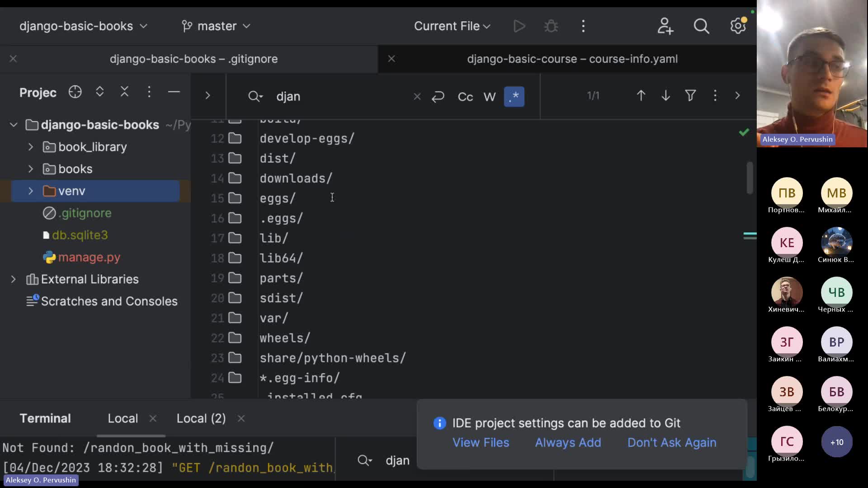Click the terminal search magnifier icon
Image resolution: width=868 pixels, height=488 pixels.
tap(365, 460)
